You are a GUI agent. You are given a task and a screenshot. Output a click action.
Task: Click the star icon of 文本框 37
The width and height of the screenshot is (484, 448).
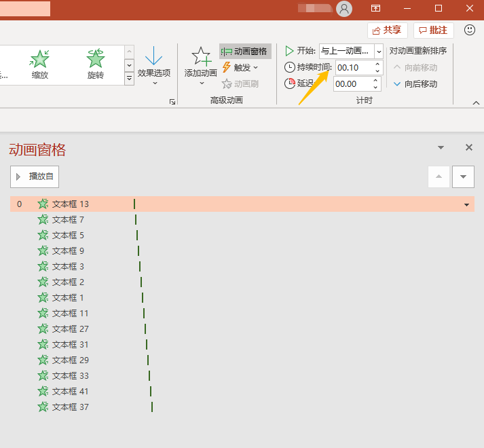tap(43, 407)
